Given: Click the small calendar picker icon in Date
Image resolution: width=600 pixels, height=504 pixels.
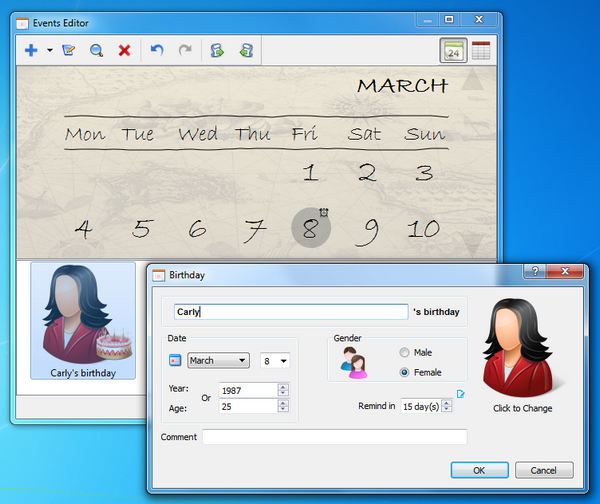Looking at the screenshot, I should coord(175,360).
